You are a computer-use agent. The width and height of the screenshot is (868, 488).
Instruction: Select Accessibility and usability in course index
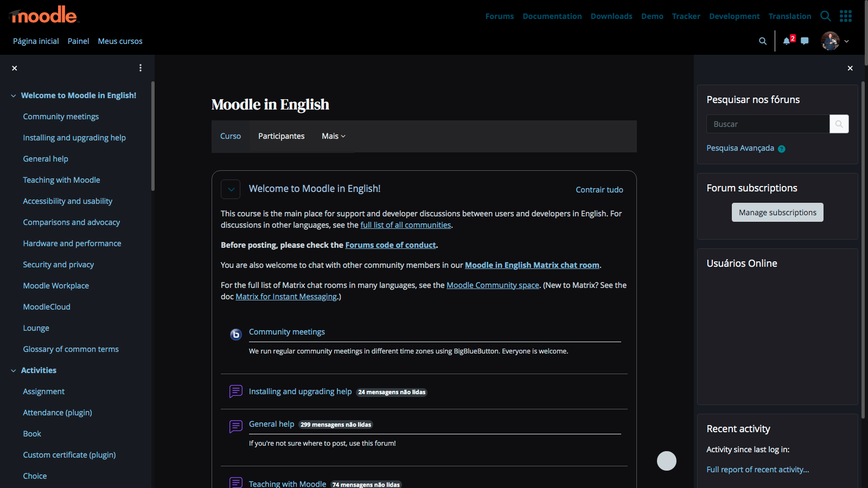tap(67, 201)
